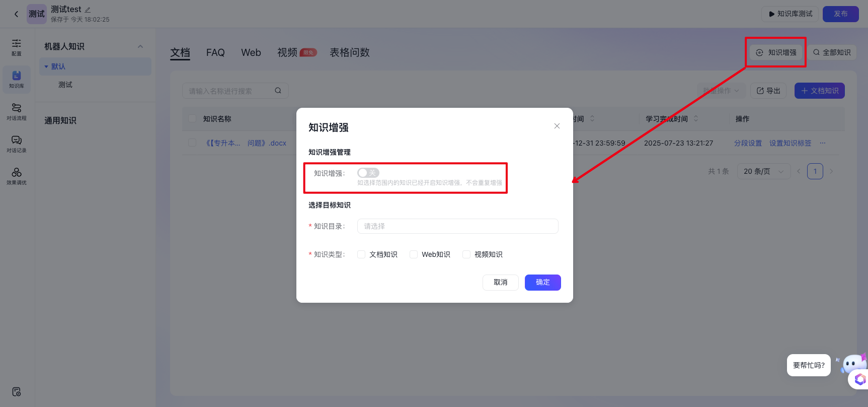Open the 效果调优 sidebar icon
The width and height of the screenshot is (868, 407).
(x=17, y=176)
